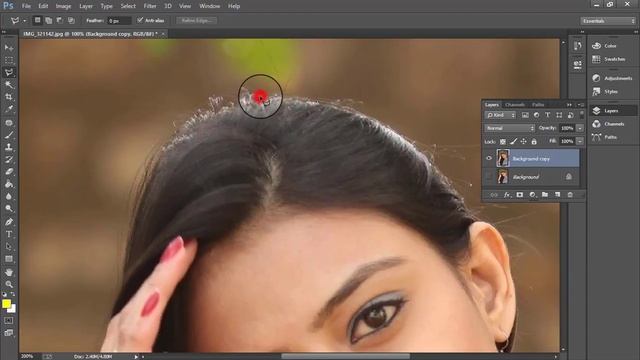Click delete layer trash icon

tap(570, 195)
